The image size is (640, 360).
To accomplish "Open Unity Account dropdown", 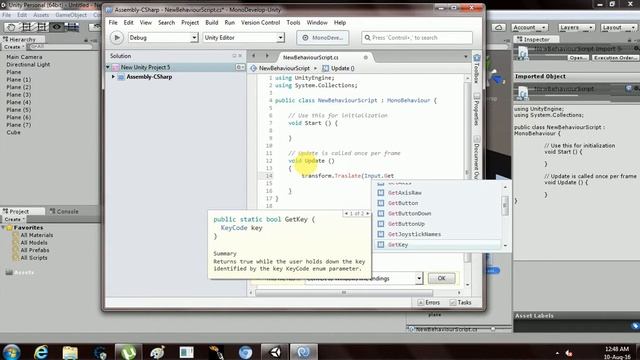I will [x=529, y=27].
